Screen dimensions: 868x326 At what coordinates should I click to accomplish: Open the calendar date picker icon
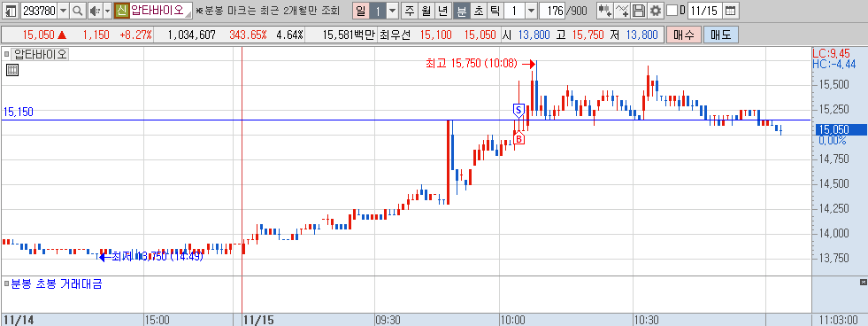731,11
